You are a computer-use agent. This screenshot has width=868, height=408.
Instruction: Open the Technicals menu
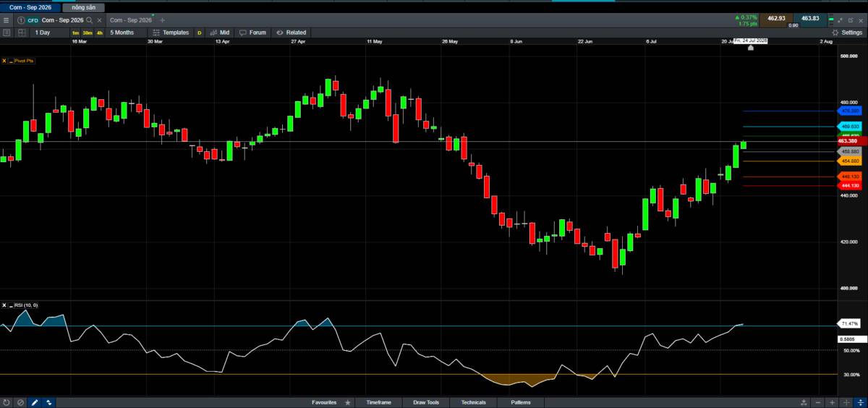(x=473, y=402)
